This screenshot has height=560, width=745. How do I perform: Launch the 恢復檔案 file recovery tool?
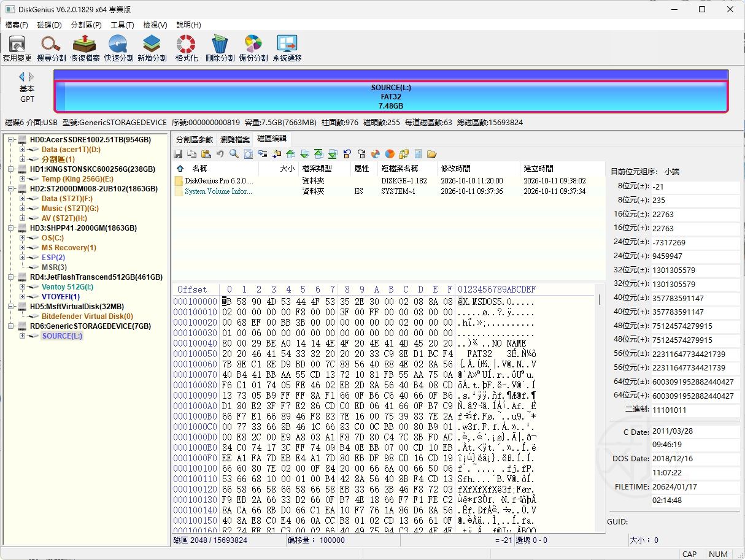[85, 48]
